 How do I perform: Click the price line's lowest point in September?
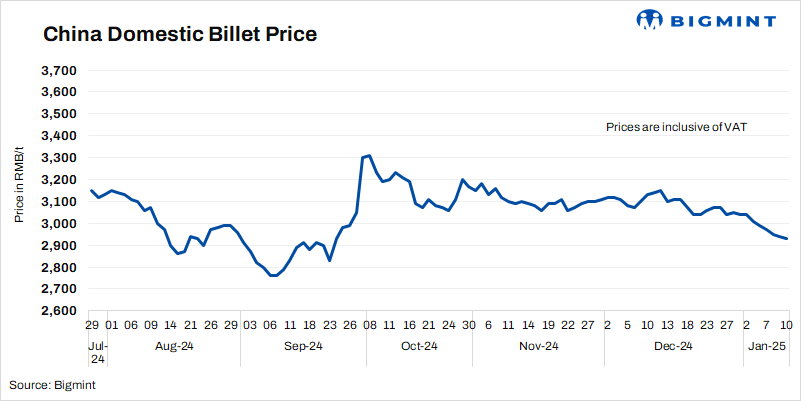[274, 275]
